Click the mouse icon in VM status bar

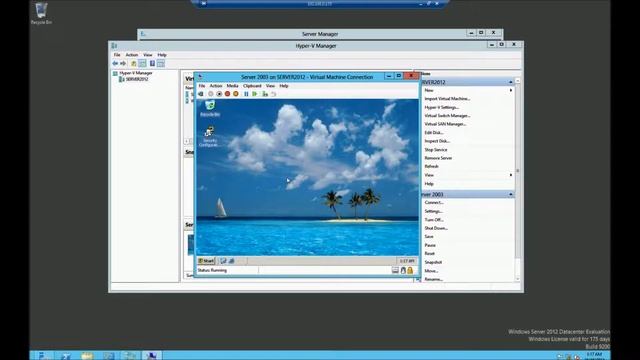[x=403, y=270]
